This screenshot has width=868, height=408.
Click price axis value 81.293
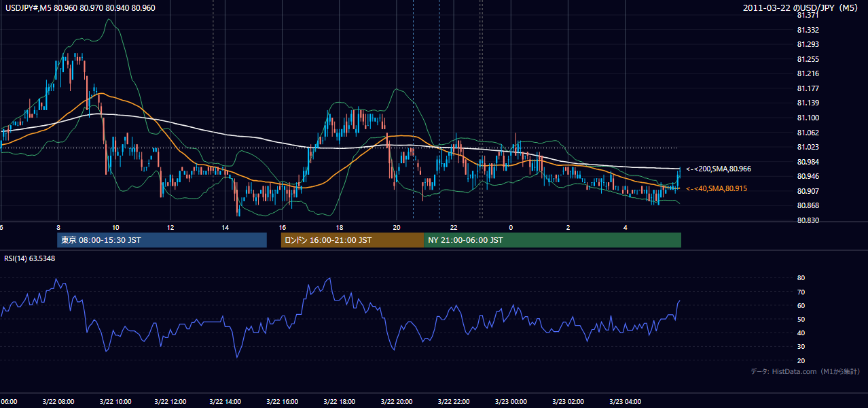(x=808, y=44)
